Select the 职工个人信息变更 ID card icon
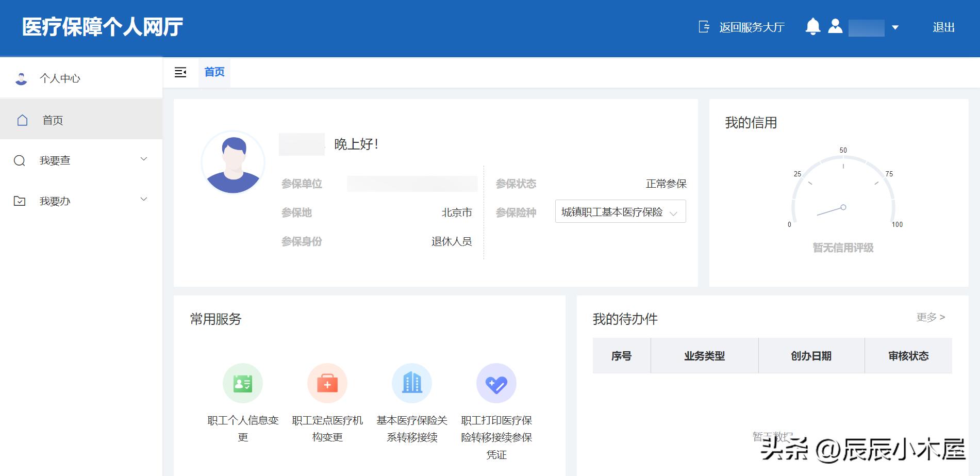This screenshot has width=980, height=476. click(243, 383)
